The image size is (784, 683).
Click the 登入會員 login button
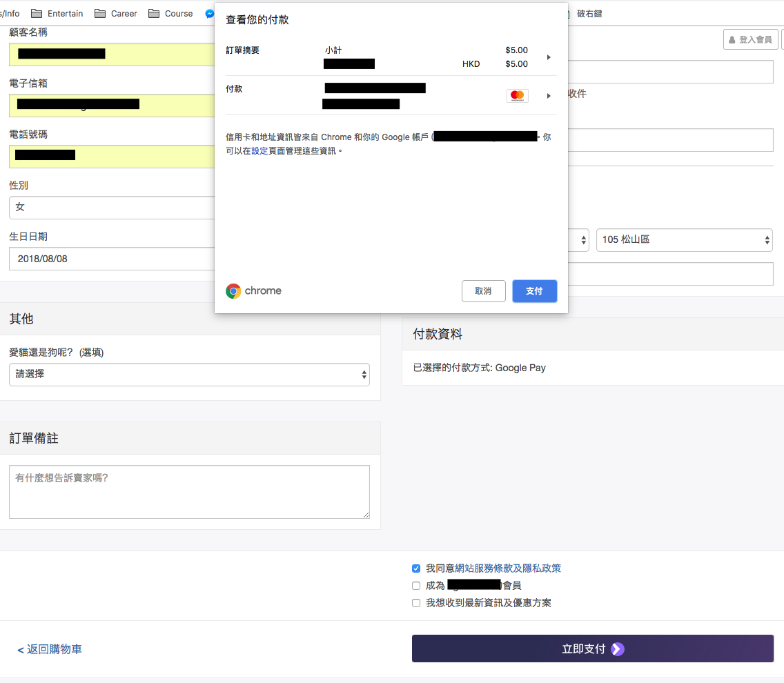point(750,39)
